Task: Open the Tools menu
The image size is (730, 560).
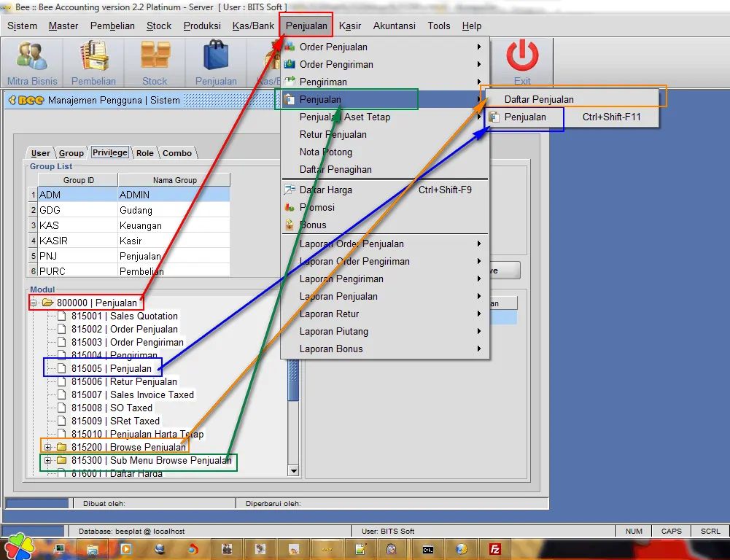Action: [x=439, y=26]
